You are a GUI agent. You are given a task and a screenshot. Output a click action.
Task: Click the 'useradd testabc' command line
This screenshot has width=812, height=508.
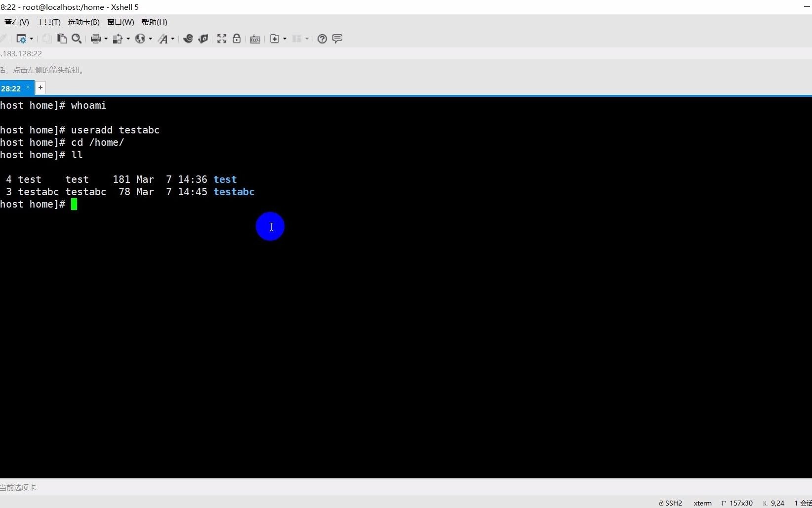115,130
